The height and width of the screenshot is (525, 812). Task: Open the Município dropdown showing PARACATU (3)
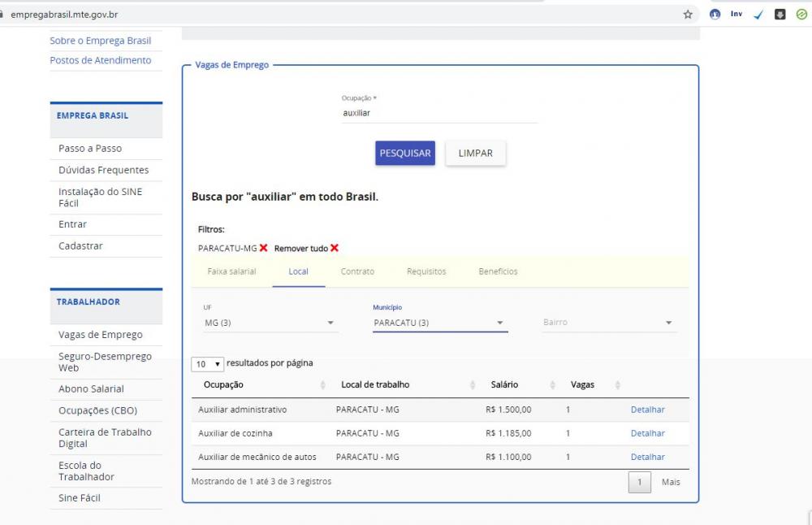[x=440, y=323]
